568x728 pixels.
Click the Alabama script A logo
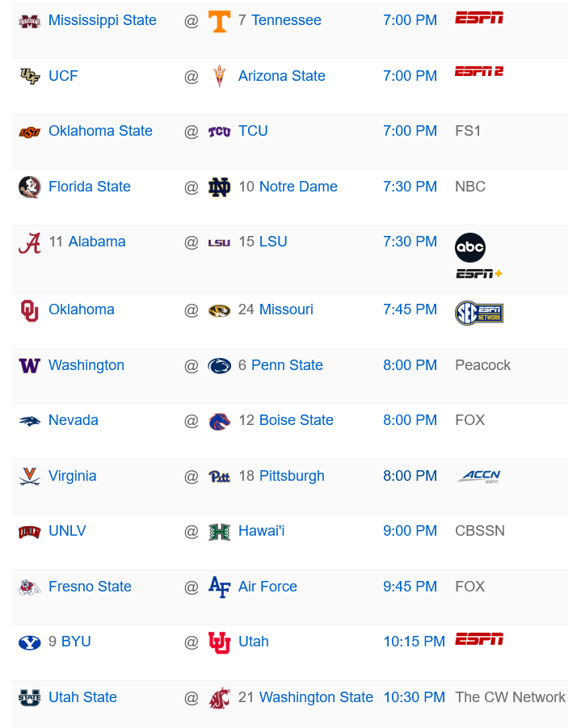[x=30, y=243]
